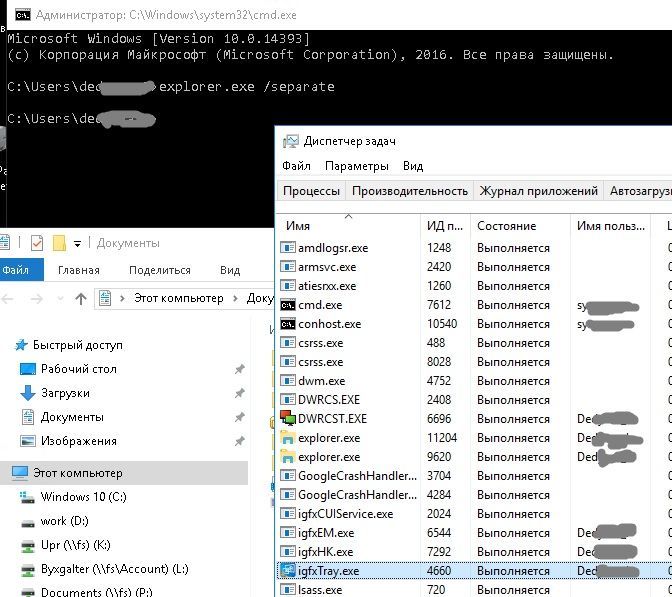This screenshot has width=672, height=597.
Task: Open the Главная ribbon tab in Explorer
Action: (x=79, y=270)
